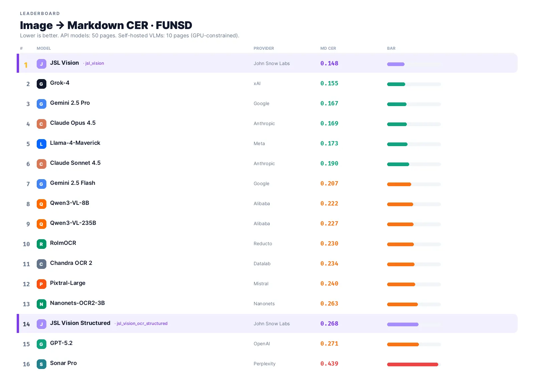The width and height of the screenshot is (534, 392).
Task: Click the GPT-5.2 green G avatar icon
Action: 41,344
